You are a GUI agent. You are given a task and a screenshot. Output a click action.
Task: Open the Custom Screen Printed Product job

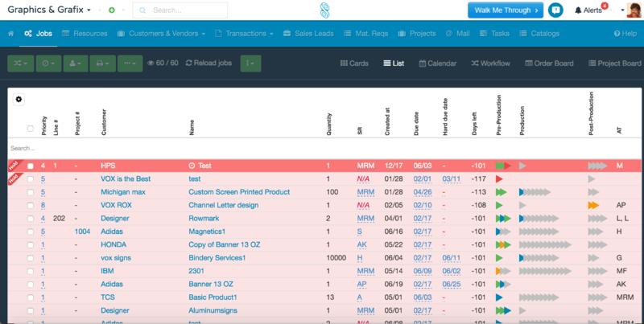point(239,192)
